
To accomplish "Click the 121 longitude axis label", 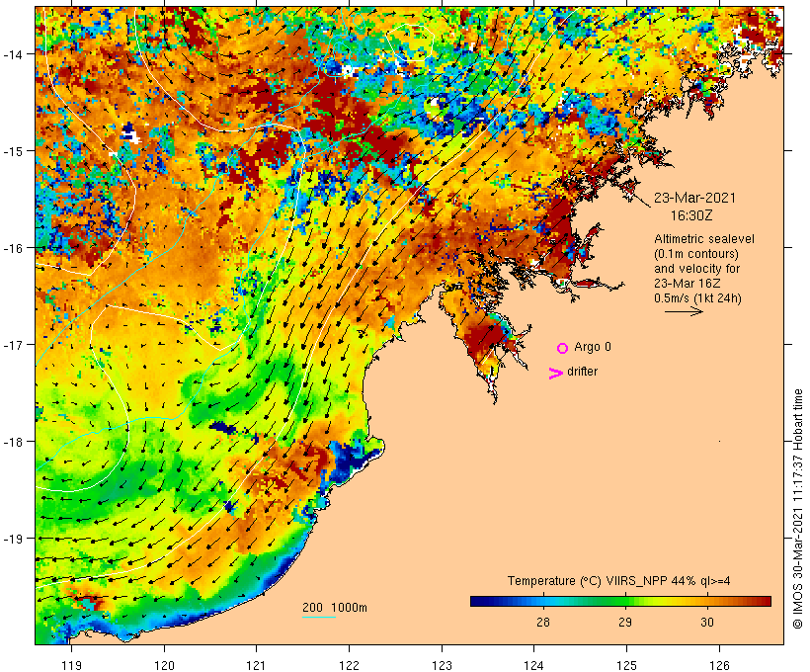I will point(257,665).
